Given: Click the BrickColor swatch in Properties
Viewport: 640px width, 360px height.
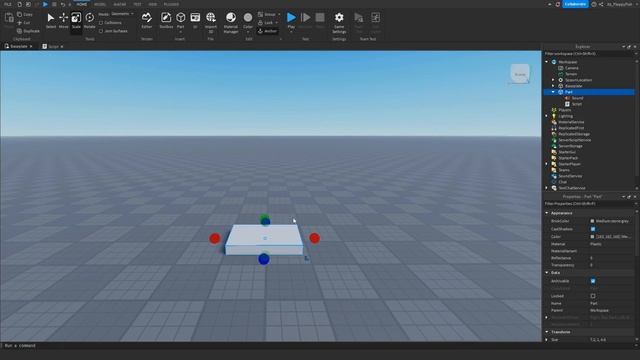Looking at the screenshot, I should pyautogui.click(x=592, y=221).
